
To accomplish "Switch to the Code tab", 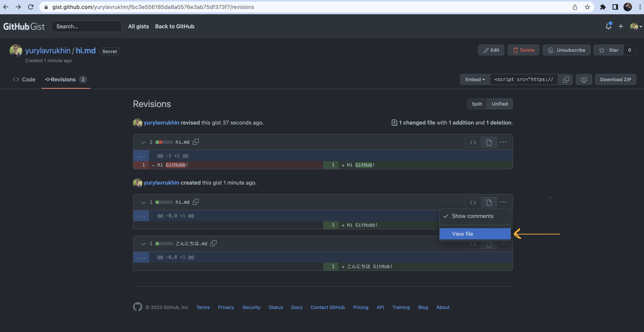I will (x=24, y=79).
